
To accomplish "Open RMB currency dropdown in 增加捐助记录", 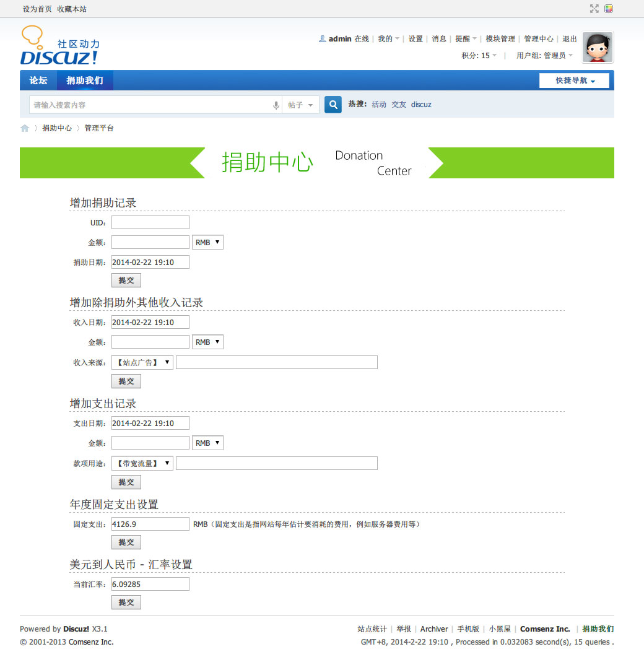I will pos(207,243).
